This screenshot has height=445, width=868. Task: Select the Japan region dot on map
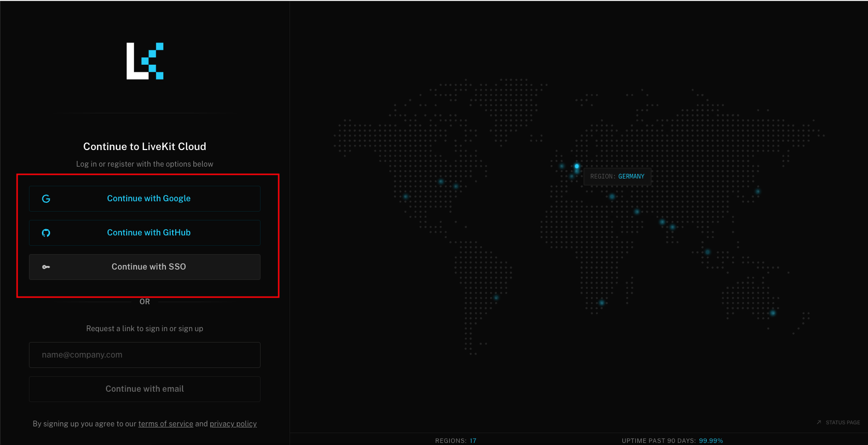click(x=758, y=191)
